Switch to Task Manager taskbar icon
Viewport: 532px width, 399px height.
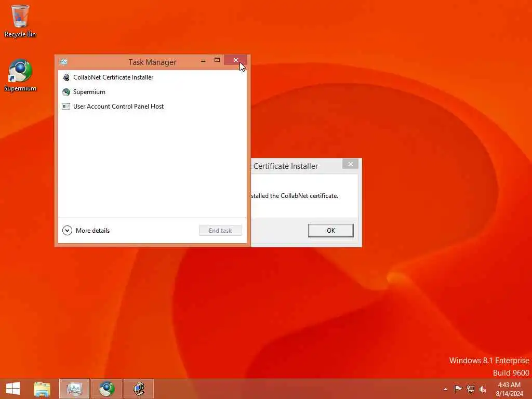point(74,389)
